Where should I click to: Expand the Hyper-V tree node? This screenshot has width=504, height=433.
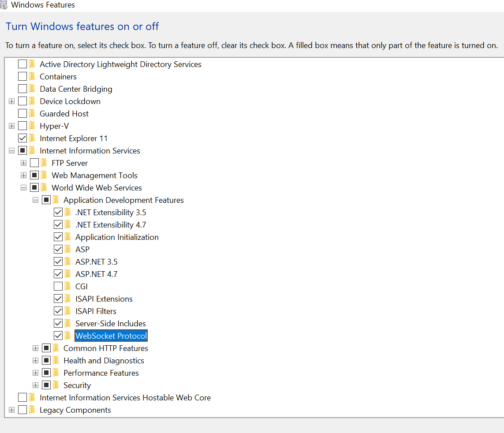[11, 126]
